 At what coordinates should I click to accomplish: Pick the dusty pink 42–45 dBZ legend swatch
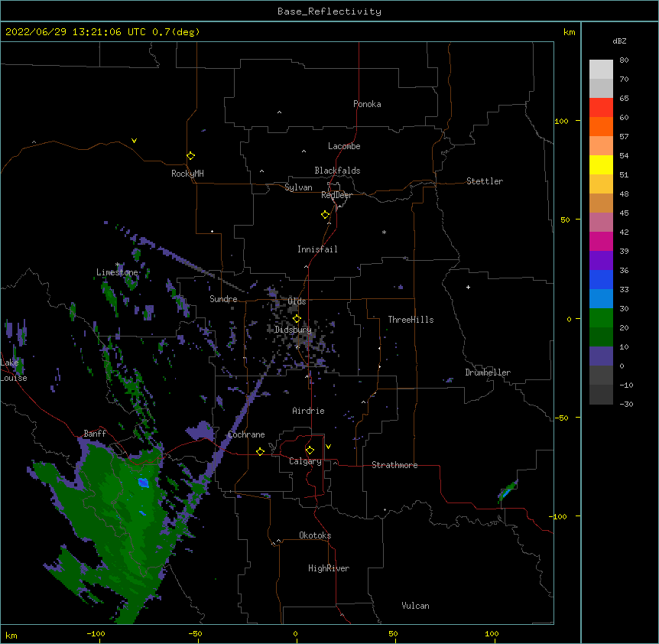click(601, 223)
